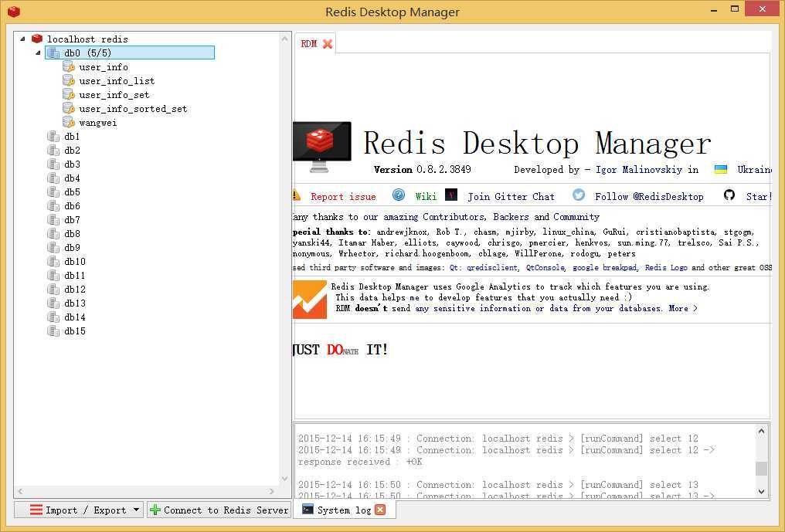
Task: Click the key icon beside user_info
Action: tap(69, 66)
